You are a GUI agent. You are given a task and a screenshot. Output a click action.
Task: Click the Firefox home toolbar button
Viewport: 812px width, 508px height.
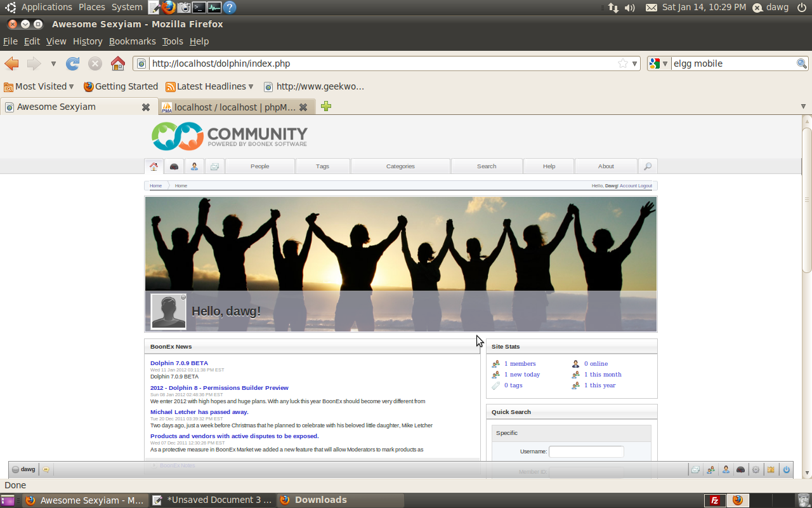click(117, 63)
